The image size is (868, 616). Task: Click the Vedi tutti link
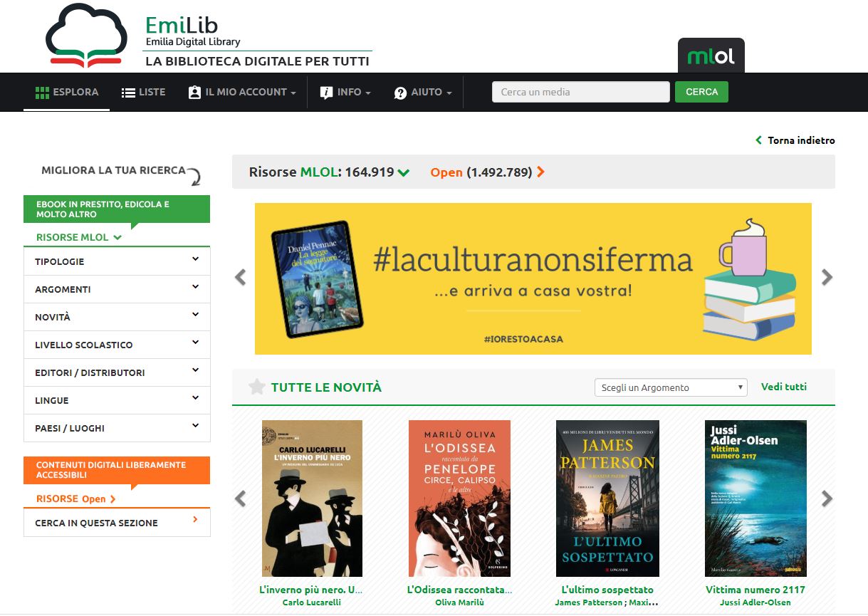(784, 387)
